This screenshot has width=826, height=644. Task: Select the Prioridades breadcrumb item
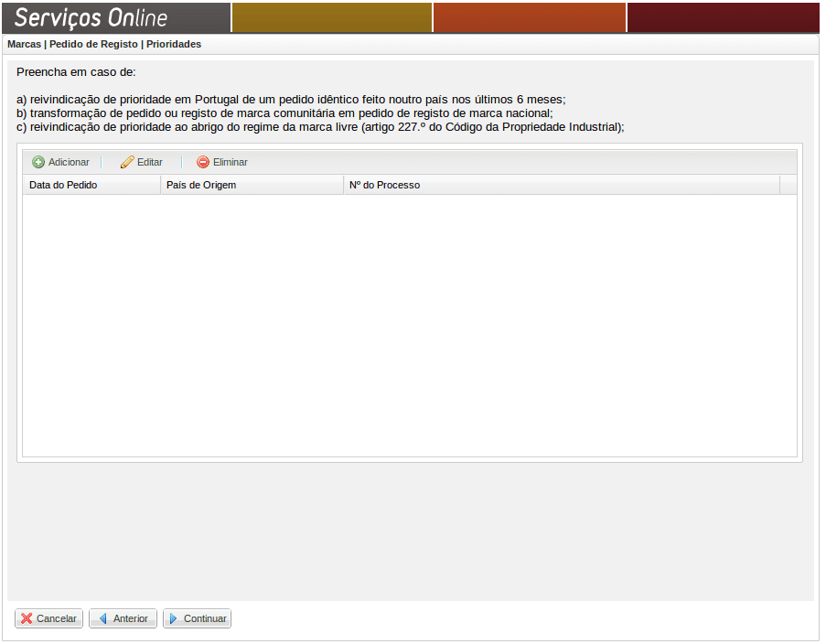coord(174,44)
